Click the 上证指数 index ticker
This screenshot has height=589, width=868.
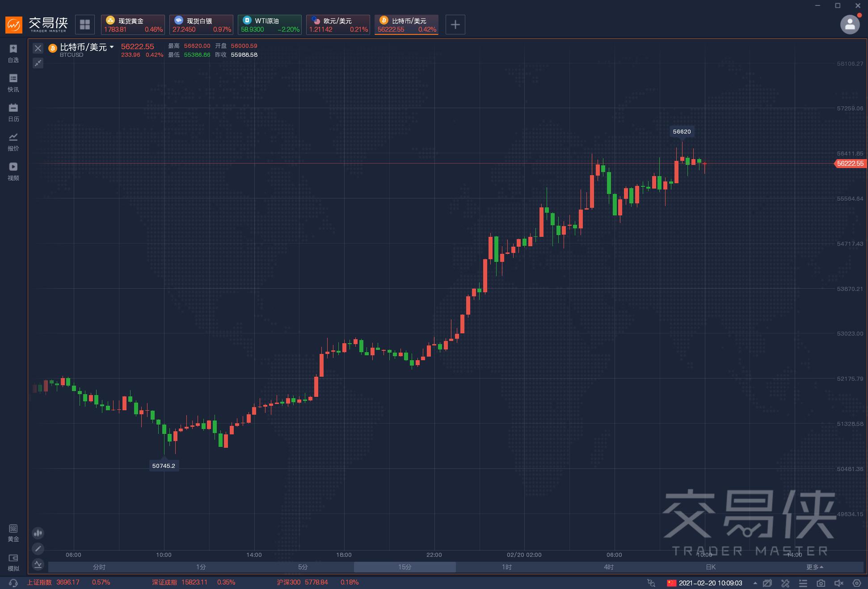click(x=68, y=582)
